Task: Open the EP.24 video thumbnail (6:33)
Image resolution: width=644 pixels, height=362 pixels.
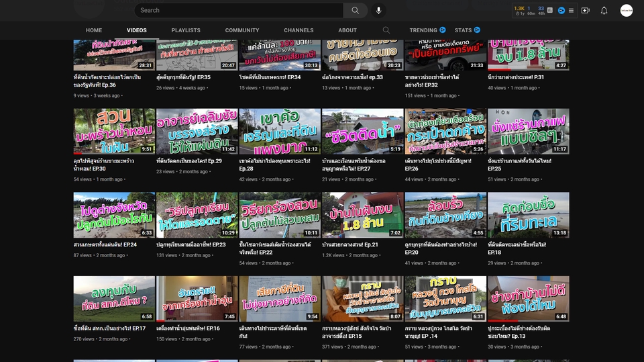Action: point(114,215)
